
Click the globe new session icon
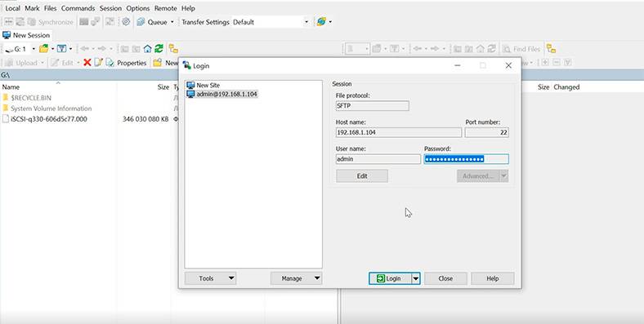click(x=321, y=22)
